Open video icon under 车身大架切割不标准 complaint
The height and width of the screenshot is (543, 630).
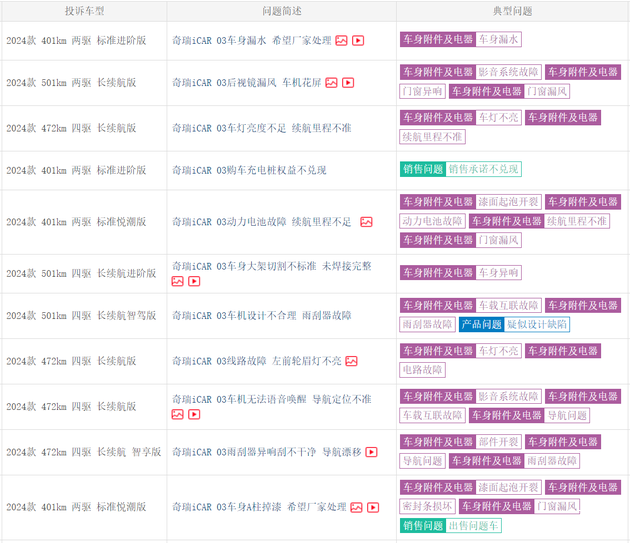(194, 281)
